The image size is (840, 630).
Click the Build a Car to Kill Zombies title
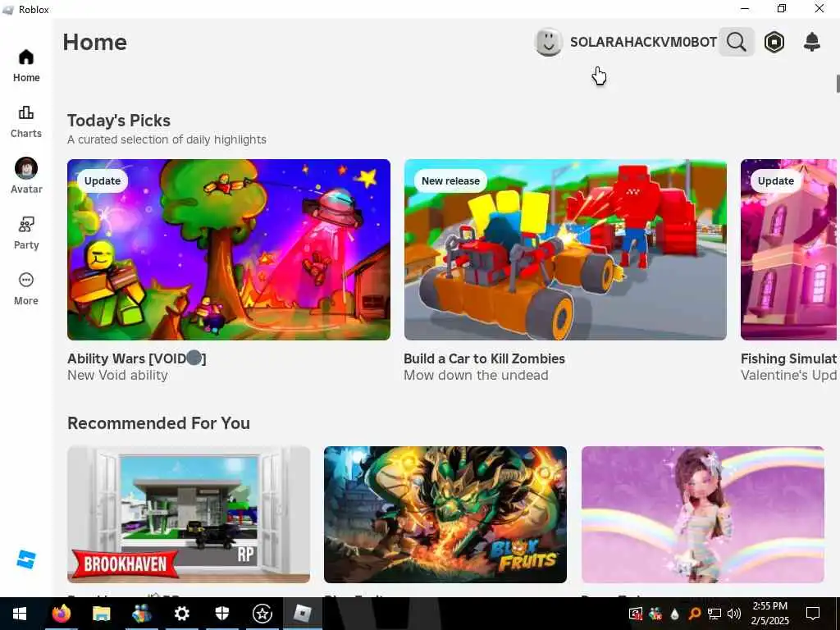click(x=484, y=358)
